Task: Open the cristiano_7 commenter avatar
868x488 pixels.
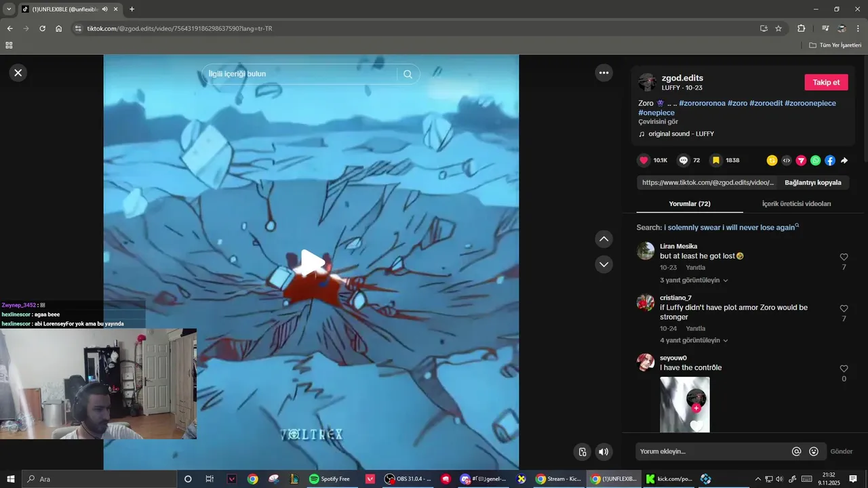Action: [646, 302]
